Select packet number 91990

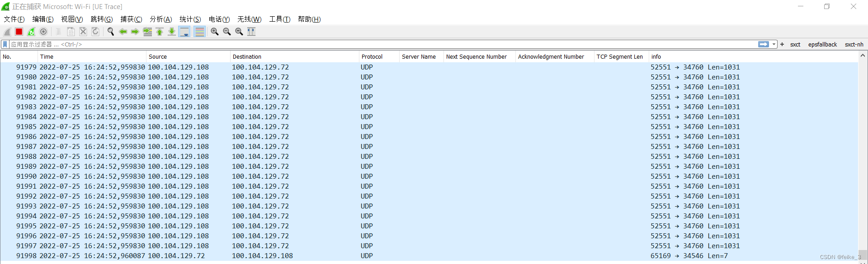pyautogui.click(x=429, y=176)
